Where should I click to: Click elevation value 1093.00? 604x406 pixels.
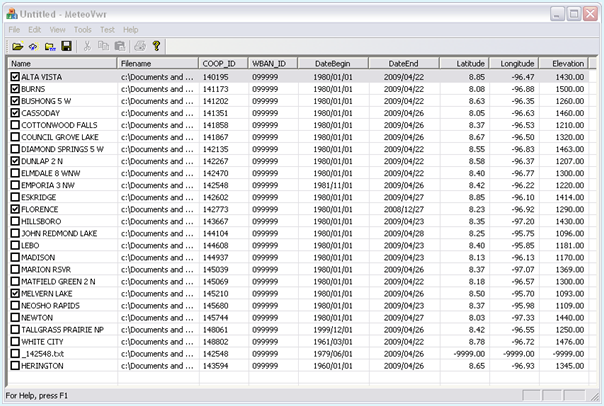pyautogui.click(x=570, y=294)
